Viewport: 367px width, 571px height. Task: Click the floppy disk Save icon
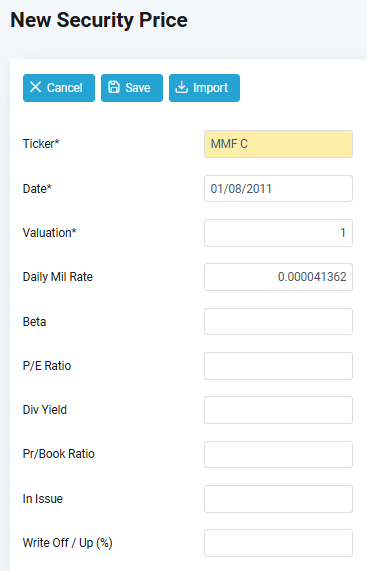click(x=114, y=87)
